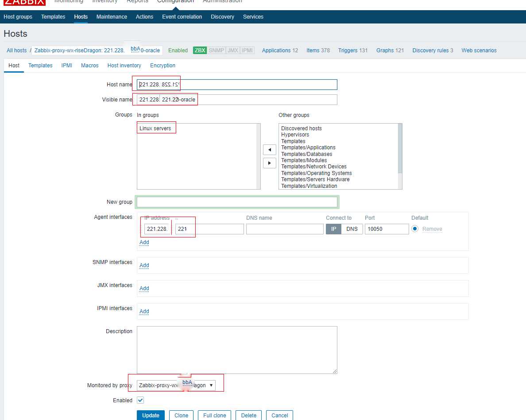Add a new JMX interface

tap(144, 288)
